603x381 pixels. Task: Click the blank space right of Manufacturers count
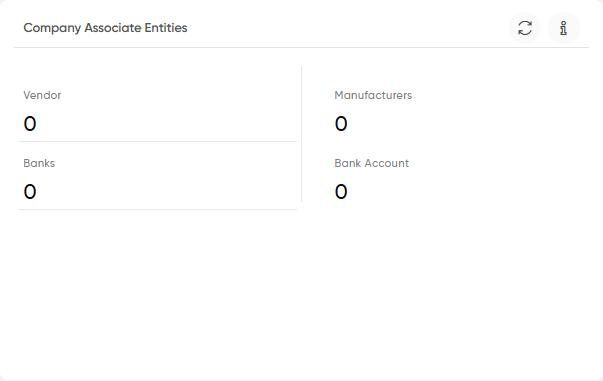[x=465, y=124]
